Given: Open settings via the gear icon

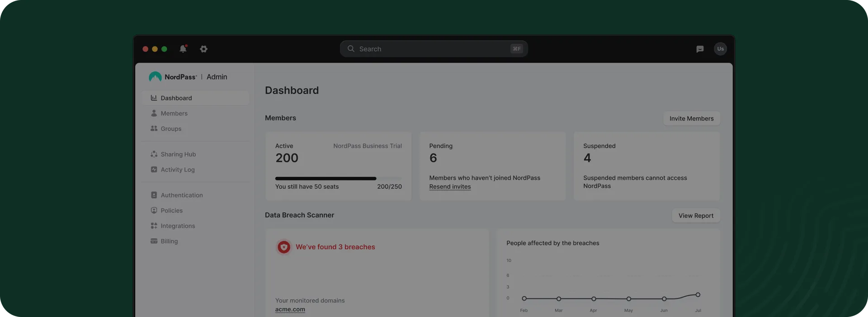Looking at the screenshot, I should 204,49.
